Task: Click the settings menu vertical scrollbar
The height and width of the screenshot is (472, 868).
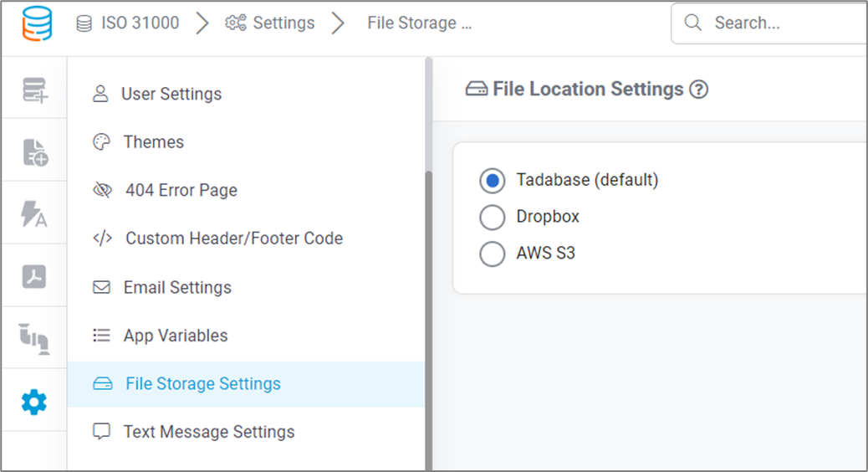Action: point(428,321)
